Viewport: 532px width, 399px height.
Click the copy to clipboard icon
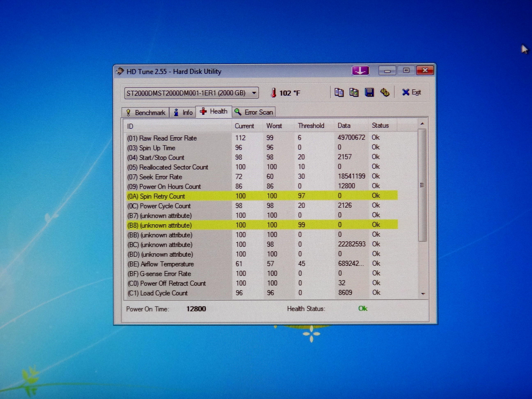[x=339, y=92]
